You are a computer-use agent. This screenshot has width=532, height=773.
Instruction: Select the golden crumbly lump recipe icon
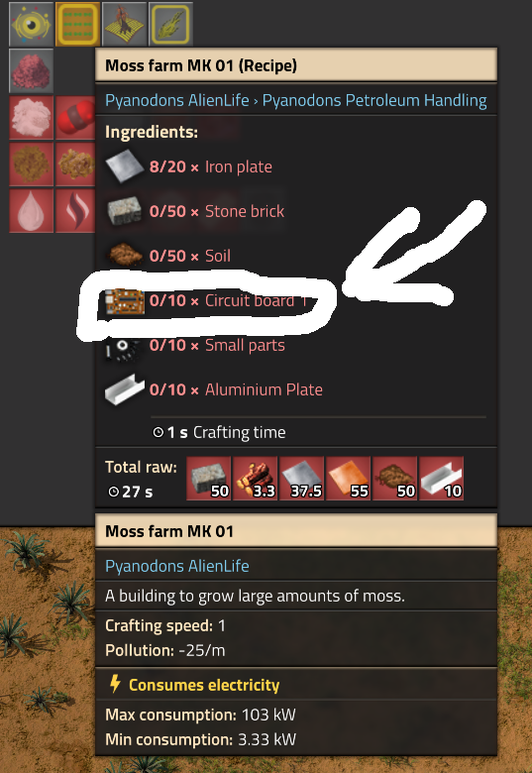(x=75, y=164)
